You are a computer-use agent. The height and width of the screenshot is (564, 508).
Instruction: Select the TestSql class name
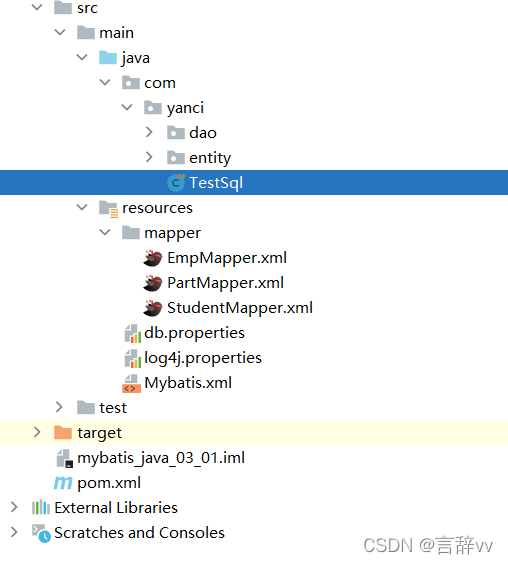coord(216,183)
